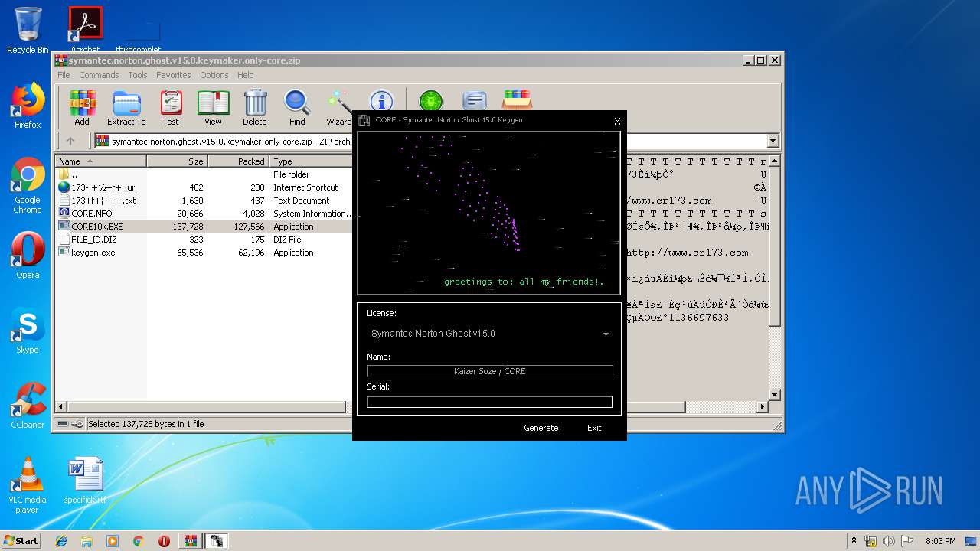Sort file list by Size column
The height and width of the screenshot is (551, 980).
[x=177, y=161]
